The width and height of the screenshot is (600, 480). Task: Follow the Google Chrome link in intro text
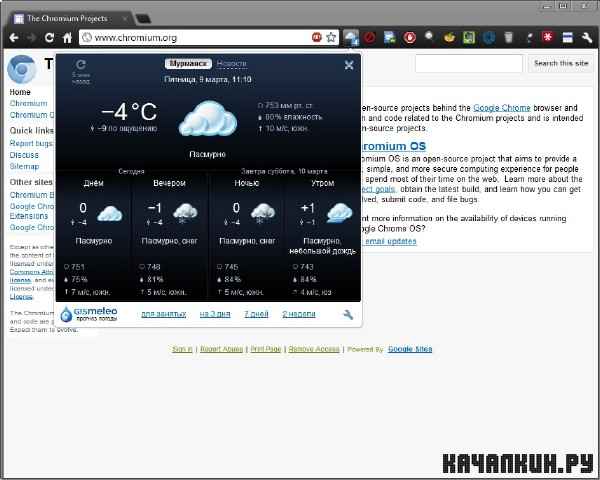click(x=502, y=108)
